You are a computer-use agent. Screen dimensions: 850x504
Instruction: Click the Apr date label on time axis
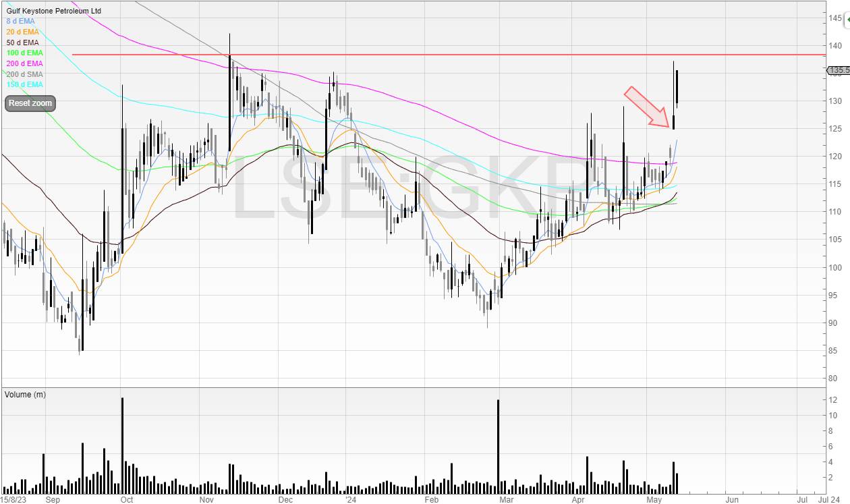(x=577, y=500)
